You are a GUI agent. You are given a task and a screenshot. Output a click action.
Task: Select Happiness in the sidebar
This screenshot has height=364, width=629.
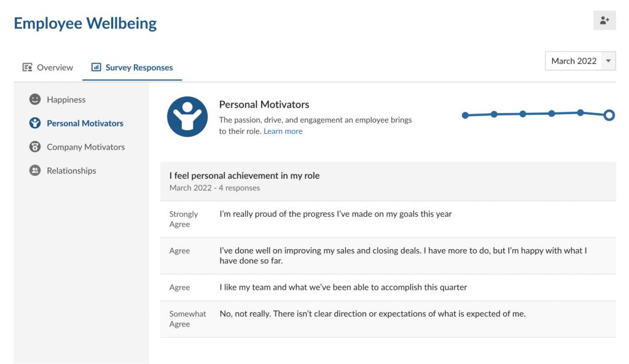coord(66,99)
